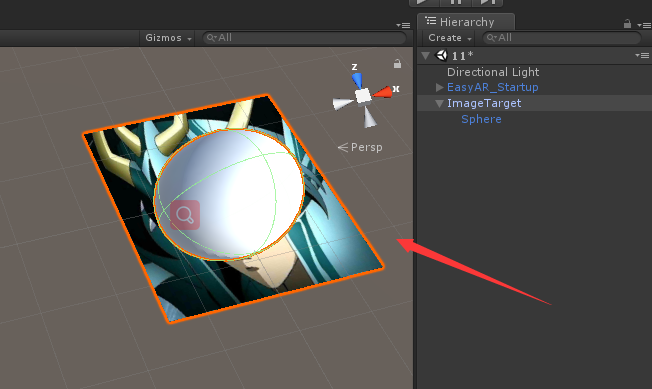Select Directional Light in hierarchy
This screenshot has height=389, width=652.
493,72
